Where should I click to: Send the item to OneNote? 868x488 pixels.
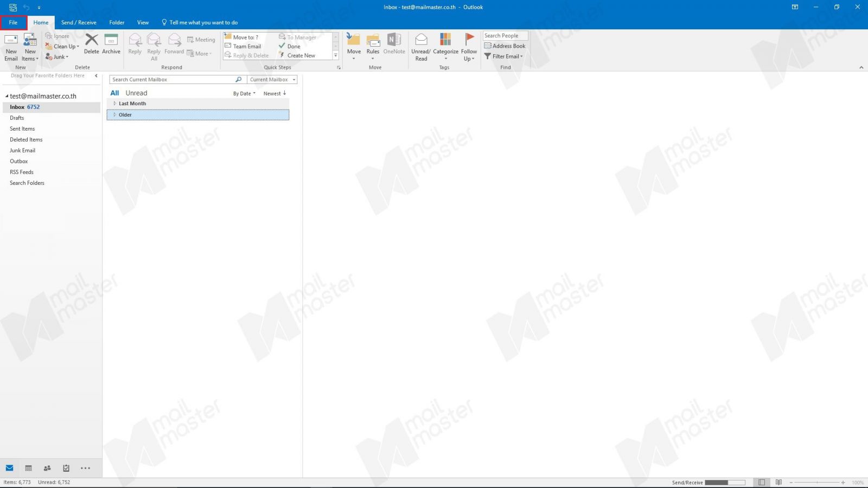(x=394, y=44)
